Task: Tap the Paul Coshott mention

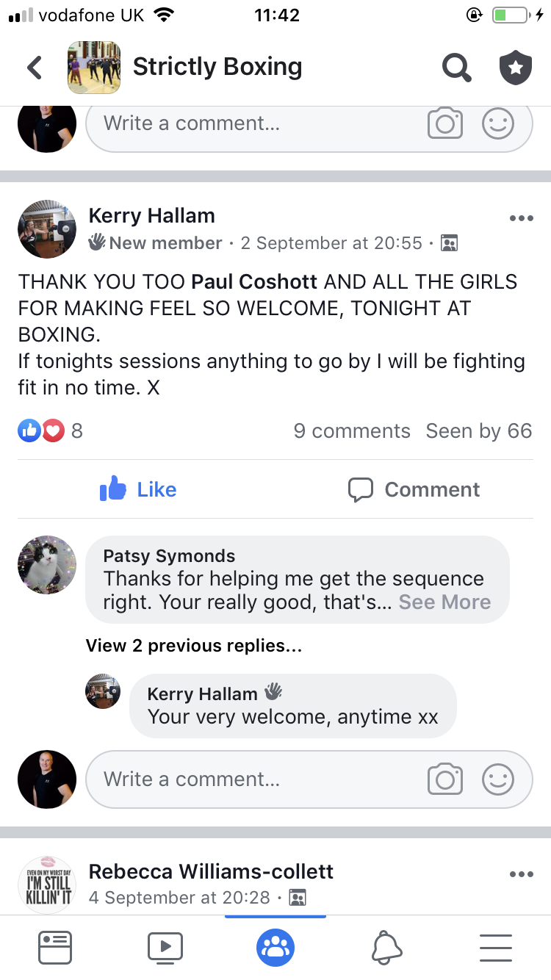Action: click(x=255, y=282)
